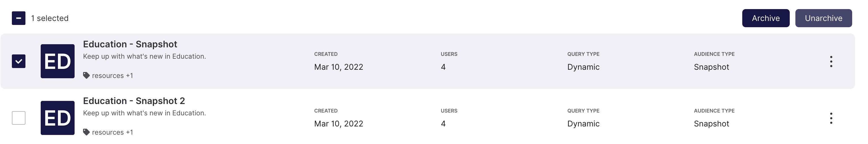Click Snapshot audience type in first row
The image size is (868, 144).
[x=711, y=67]
